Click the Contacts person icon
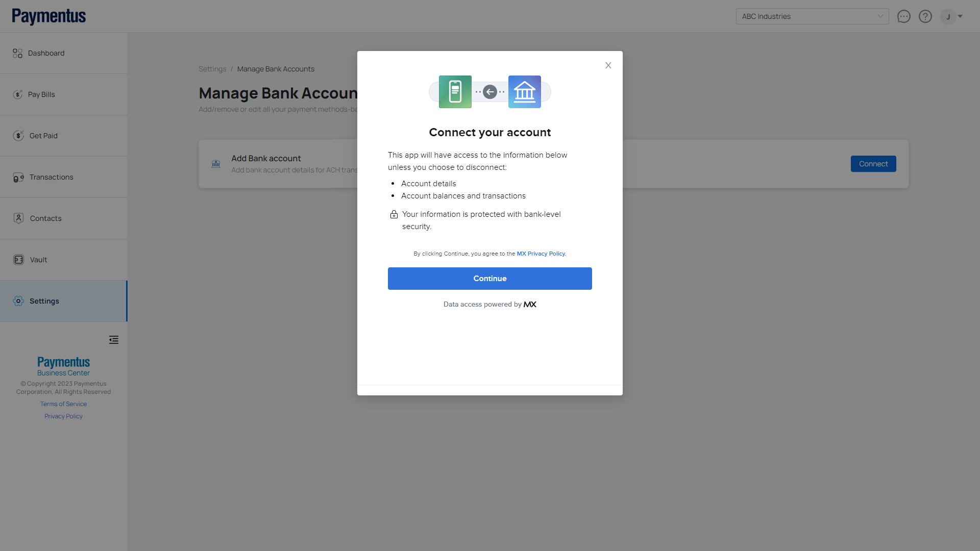This screenshot has height=551, width=980. tap(18, 218)
